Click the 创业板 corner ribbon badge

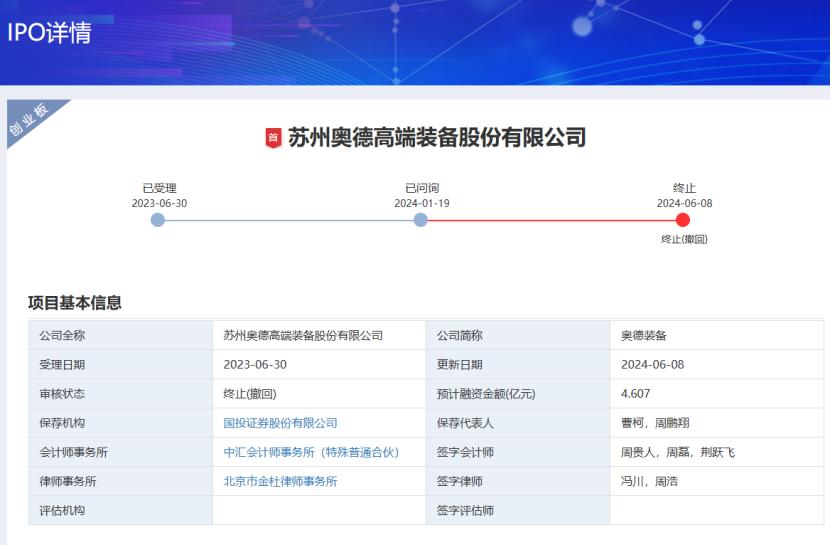tap(30, 121)
